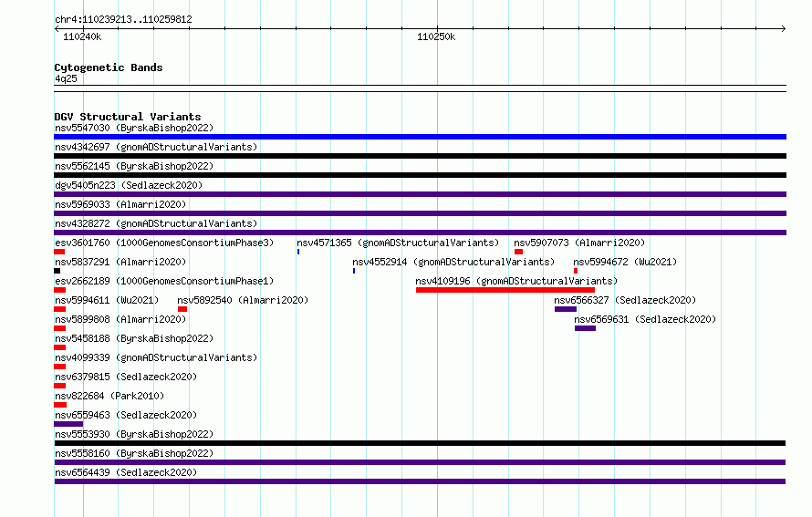Click the Cytogenetic Bands track title
The image size is (812, 517).
pos(109,67)
